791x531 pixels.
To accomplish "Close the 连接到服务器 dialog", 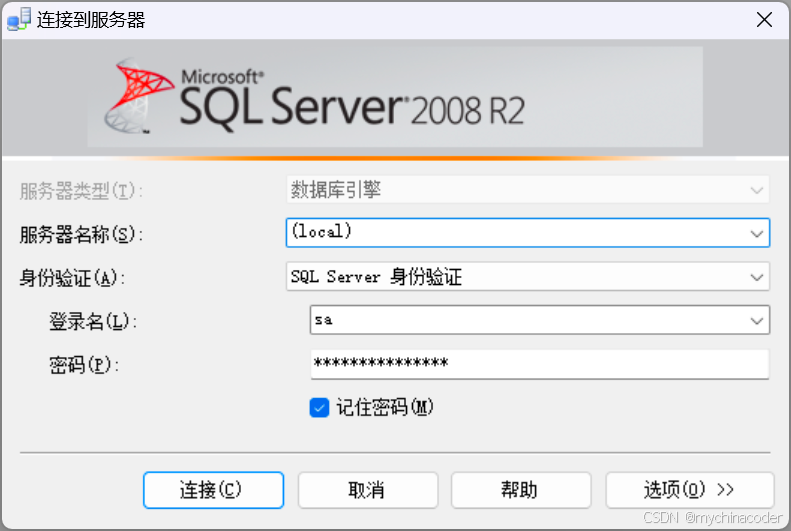I will [x=764, y=20].
